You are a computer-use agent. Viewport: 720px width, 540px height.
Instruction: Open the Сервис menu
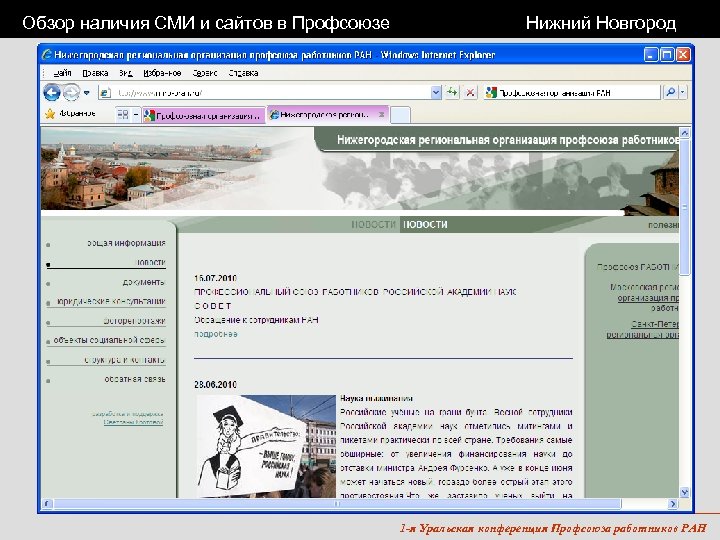(205, 73)
